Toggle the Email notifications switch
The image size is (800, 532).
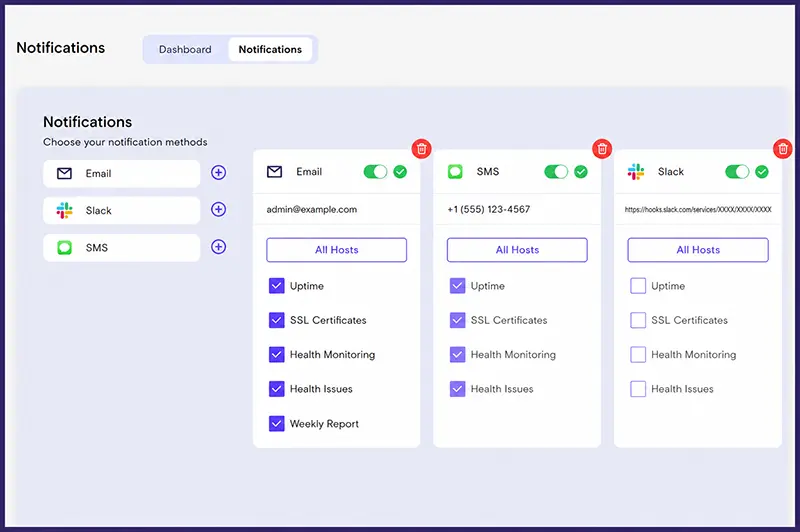[x=376, y=172]
